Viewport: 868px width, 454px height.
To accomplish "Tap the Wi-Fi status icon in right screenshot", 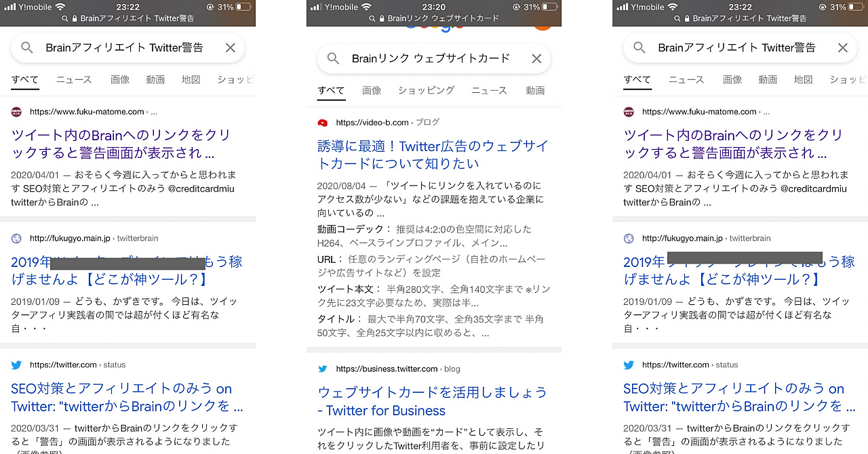I will (x=673, y=7).
